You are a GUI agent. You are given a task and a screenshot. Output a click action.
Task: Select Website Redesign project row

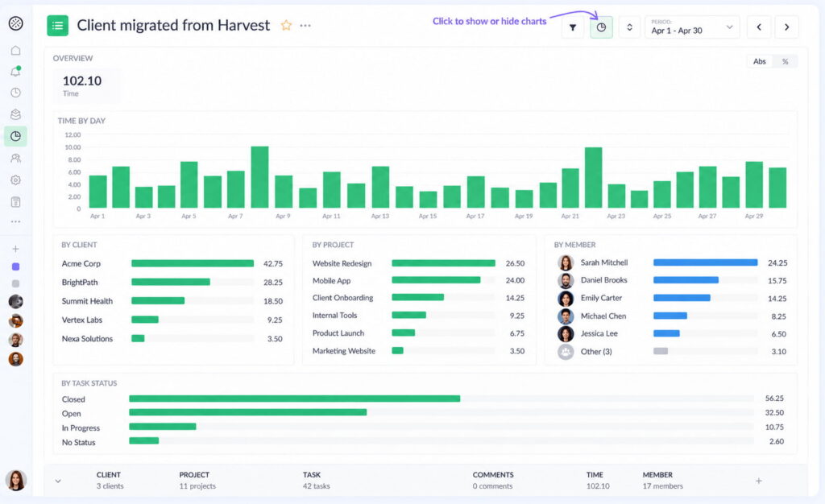pos(419,263)
